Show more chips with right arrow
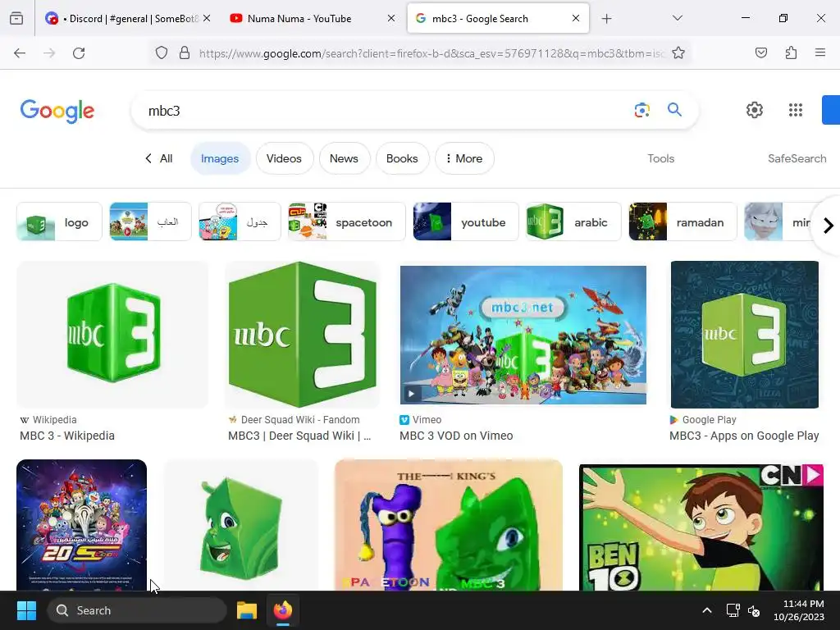The width and height of the screenshot is (840, 630). coord(828,226)
